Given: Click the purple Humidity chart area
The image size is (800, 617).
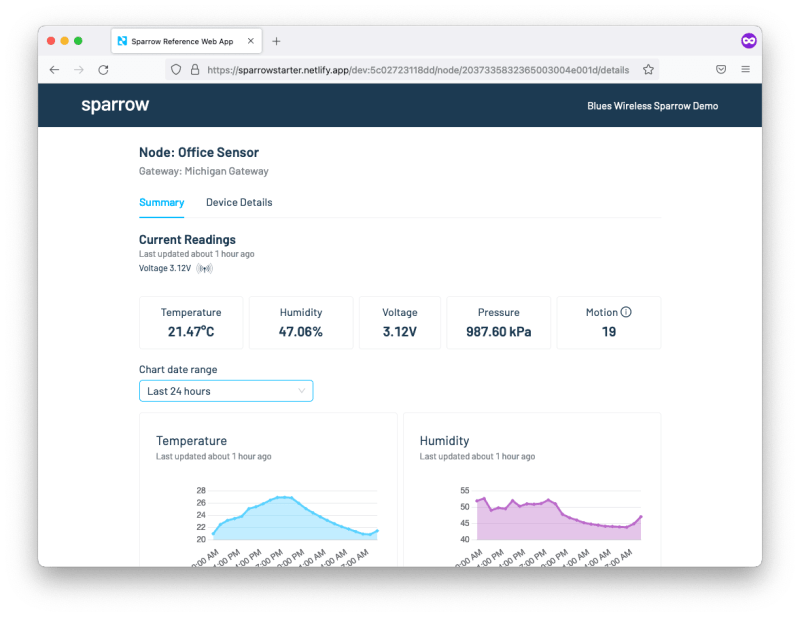Looking at the screenshot, I should tap(559, 521).
